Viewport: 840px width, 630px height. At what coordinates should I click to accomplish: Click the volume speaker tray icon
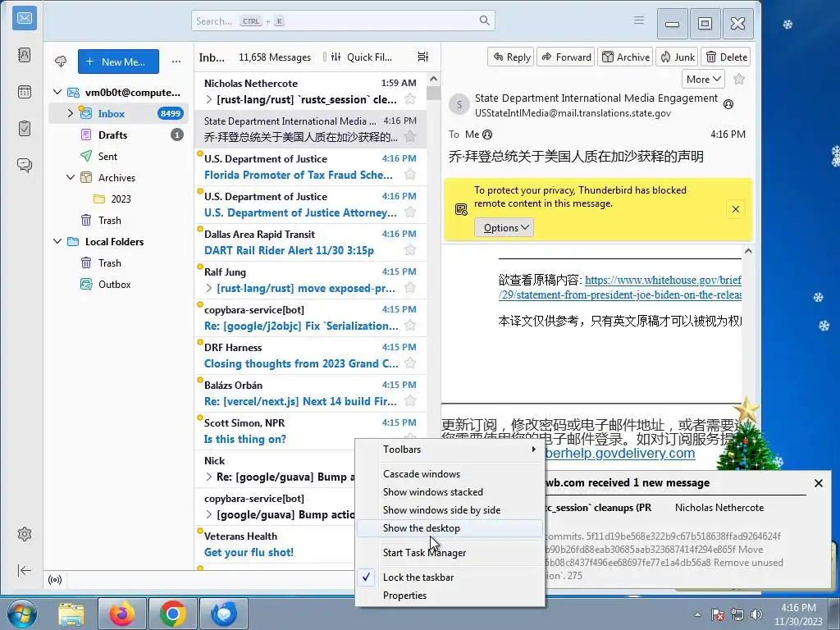click(756, 614)
